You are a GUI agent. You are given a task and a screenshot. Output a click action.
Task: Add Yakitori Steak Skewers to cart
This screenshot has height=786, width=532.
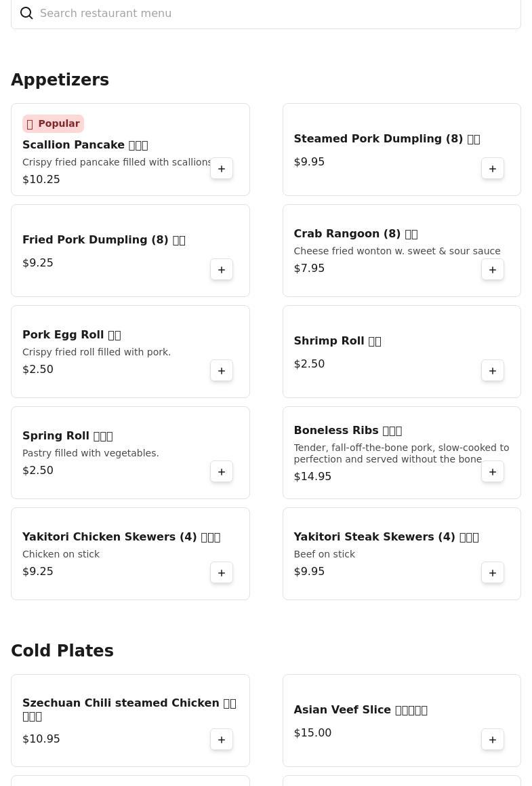pyautogui.click(x=493, y=573)
